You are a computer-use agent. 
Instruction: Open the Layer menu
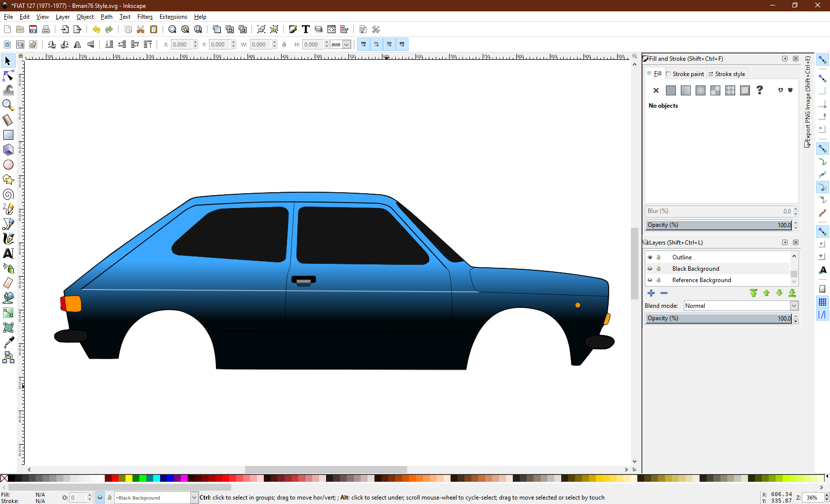pyautogui.click(x=63, y=17)
